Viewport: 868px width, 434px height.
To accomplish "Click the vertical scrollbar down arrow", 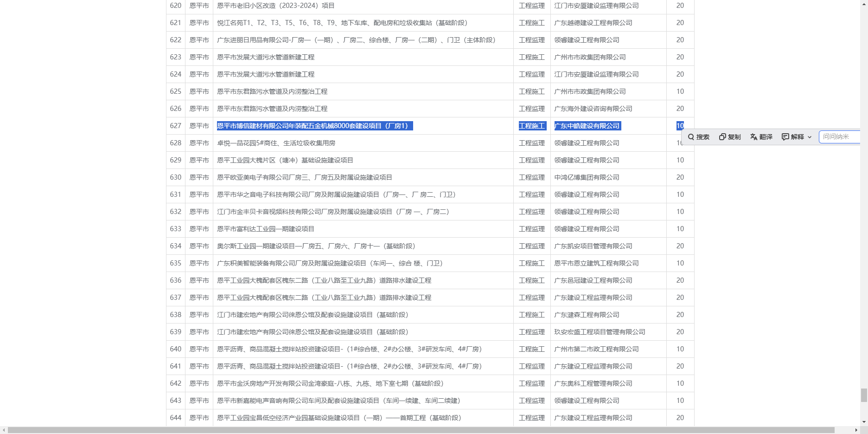I will tap(864, 422).
